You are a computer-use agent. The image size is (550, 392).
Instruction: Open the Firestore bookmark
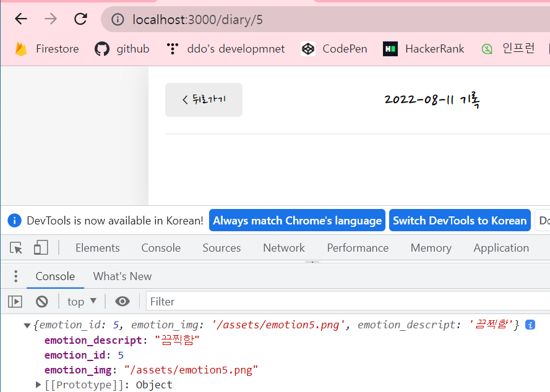pyautogui.click(x=46, y=49)
